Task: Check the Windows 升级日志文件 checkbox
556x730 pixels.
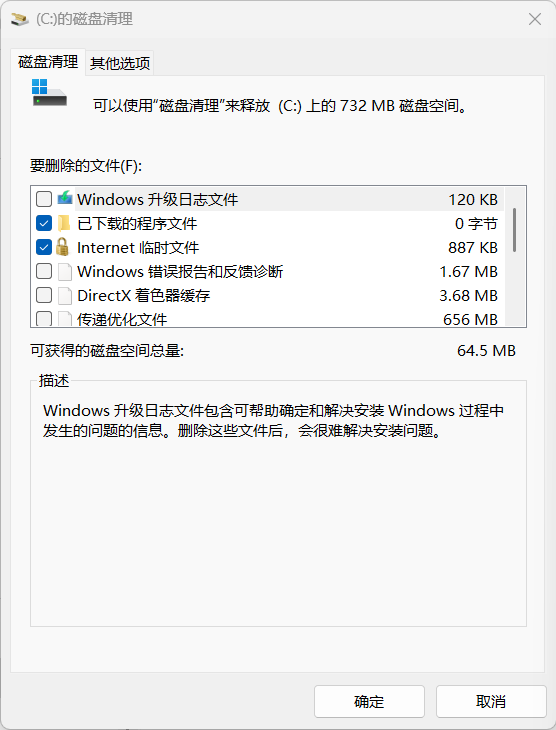Action: 44,199
